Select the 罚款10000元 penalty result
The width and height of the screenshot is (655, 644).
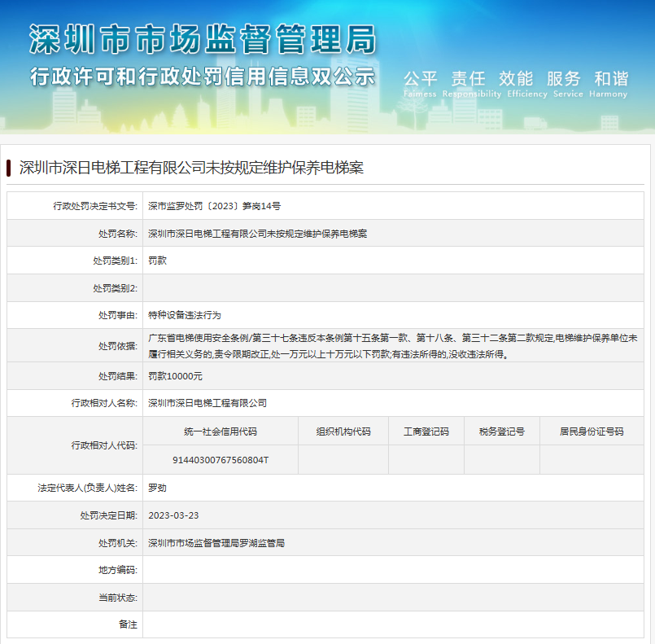(175, 376)
